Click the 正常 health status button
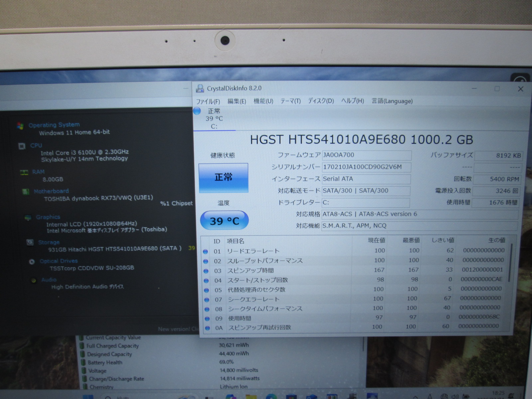 pyautogui.click(x=223, y=178)
